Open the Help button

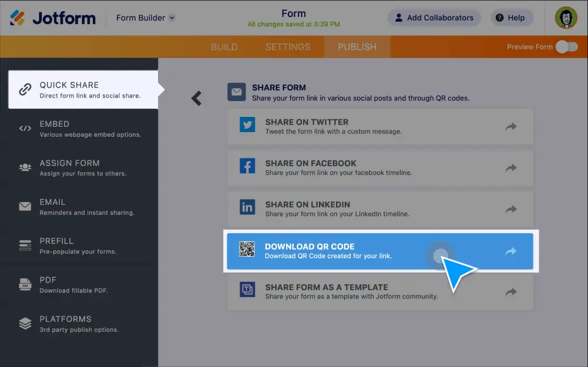509,18
